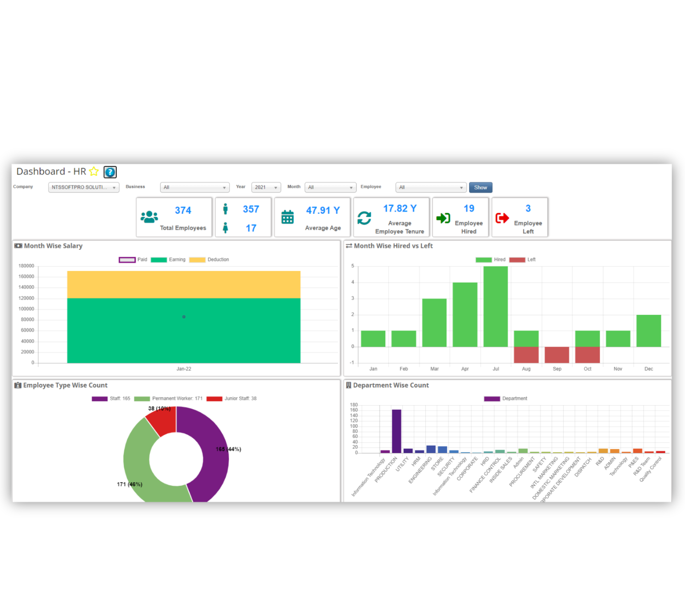Click the green Employee Hired arrow icon
The width and height of the screenshot is (685, 616).
tap(443, 218)
